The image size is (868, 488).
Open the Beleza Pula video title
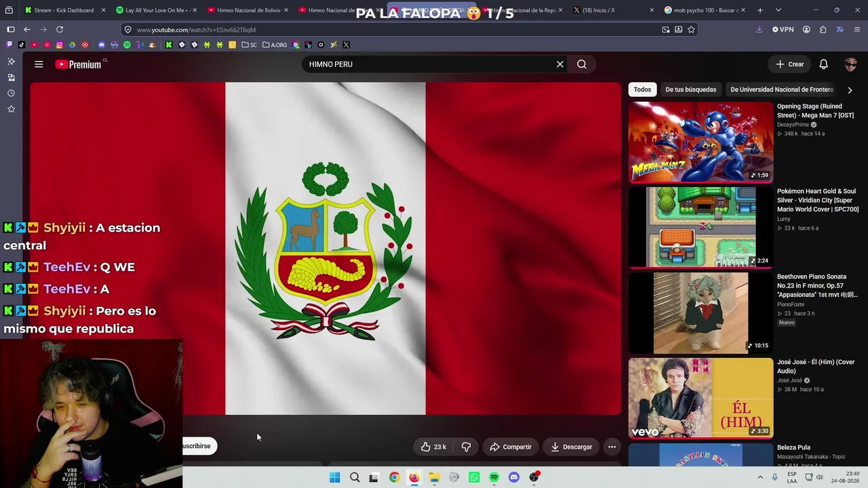[x=793, y=447]
